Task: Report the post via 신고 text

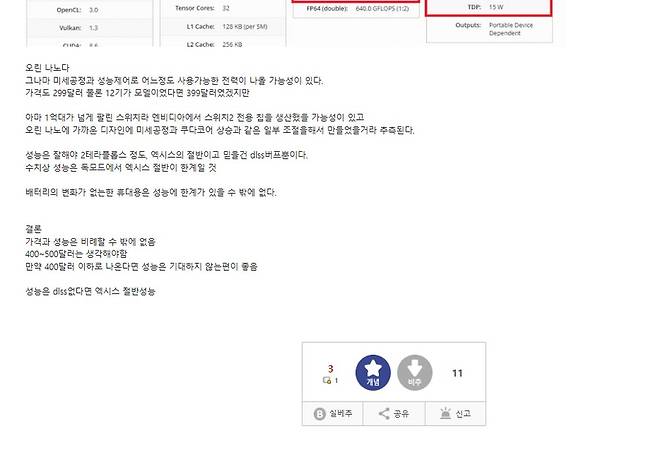Action: [463, 413]
